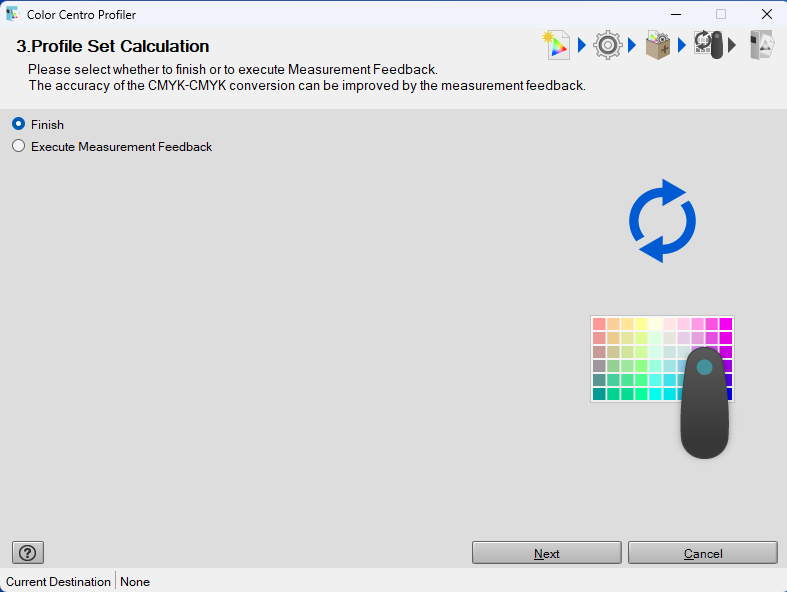Click the Cancel button
This screenshot has height=592, width=787.
click(x=703, y=553)
